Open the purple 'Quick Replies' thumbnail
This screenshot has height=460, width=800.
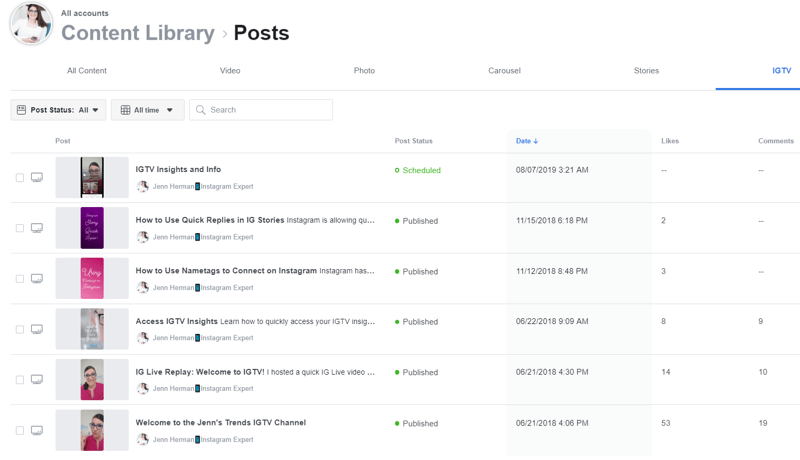(92, 228)
